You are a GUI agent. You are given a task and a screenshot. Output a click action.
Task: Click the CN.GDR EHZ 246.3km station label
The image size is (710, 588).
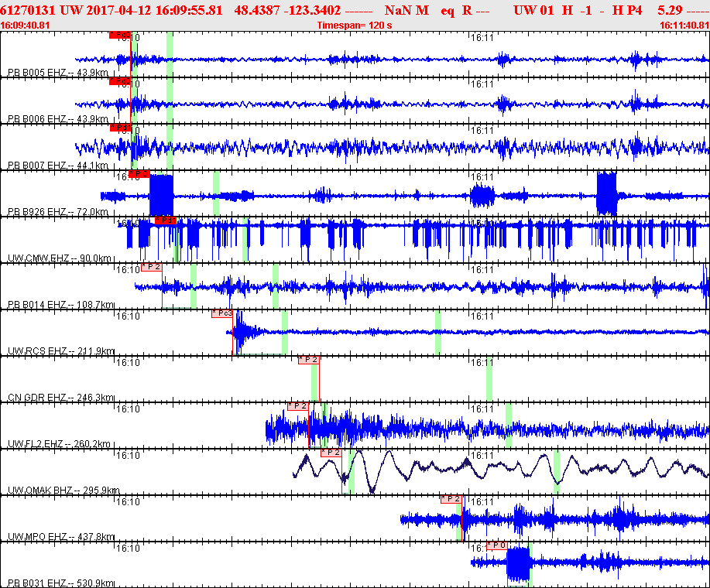coord(61,398)
